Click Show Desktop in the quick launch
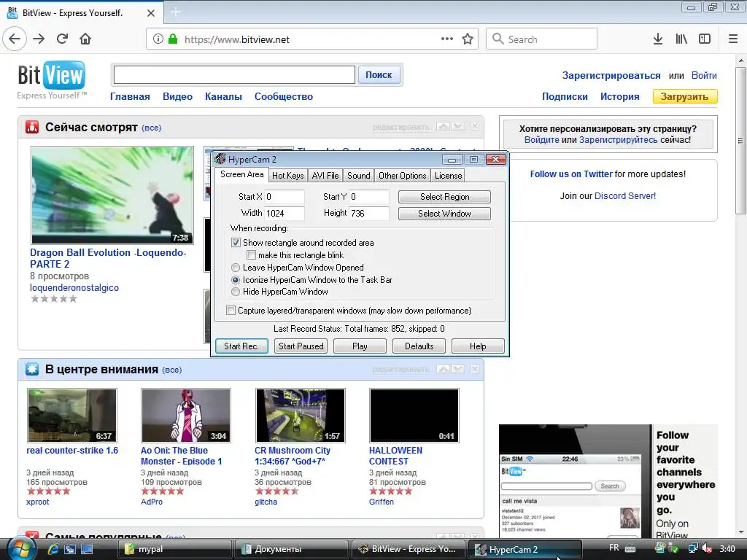747x560 pixels. tap(87, 549)
